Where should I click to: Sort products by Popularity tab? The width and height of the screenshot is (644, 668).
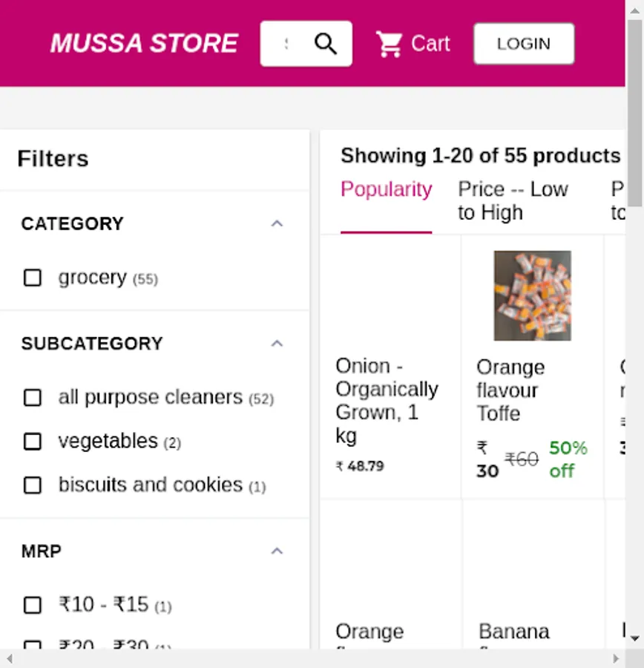tap(386, 190)
